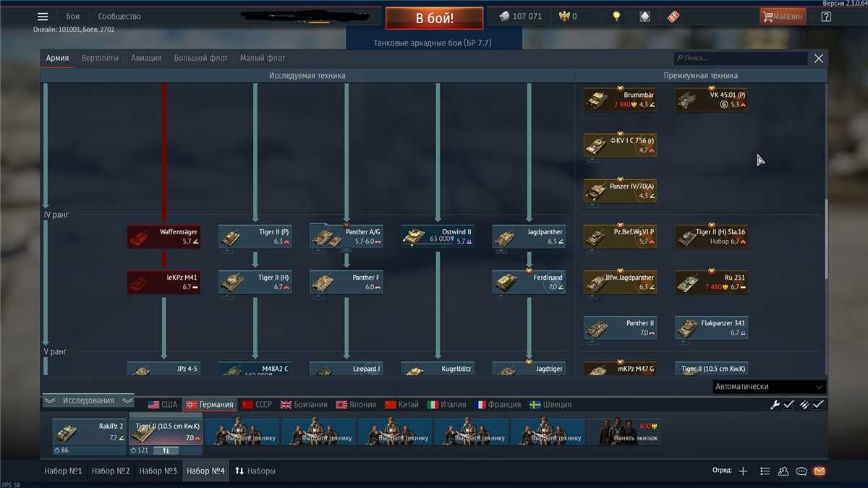Click the wrench icon above crew slots

click(775, 405)
